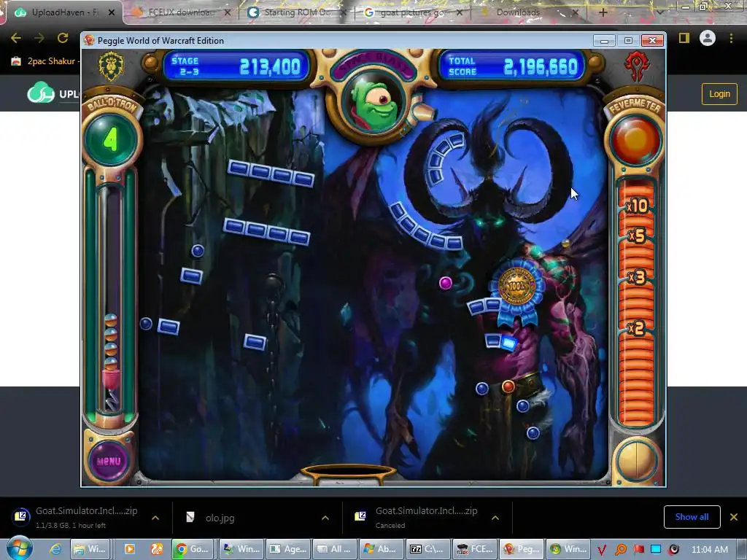Launch Internet Explorer from taskbar
The height and width of the screenshot is (560, 747).
(x=55, y=549)
